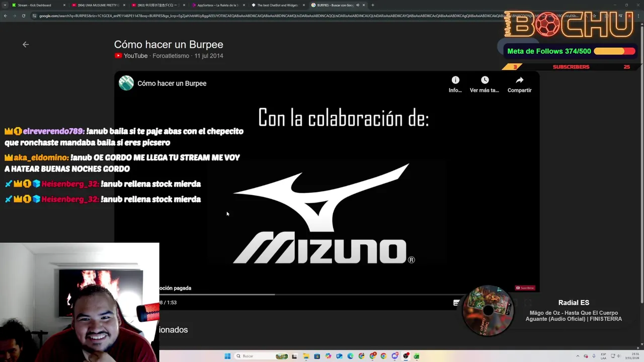Close the BURPIES search tab

pos(364,5)
